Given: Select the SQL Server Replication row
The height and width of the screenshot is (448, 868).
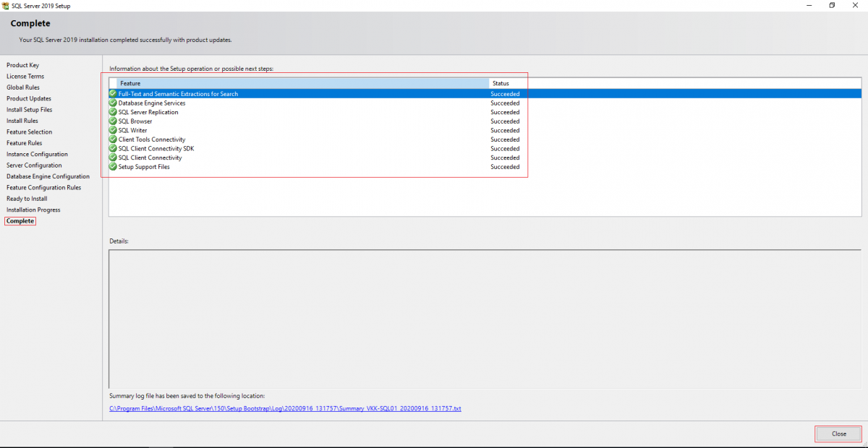Looking at the screenshot, I should (485, 112).
